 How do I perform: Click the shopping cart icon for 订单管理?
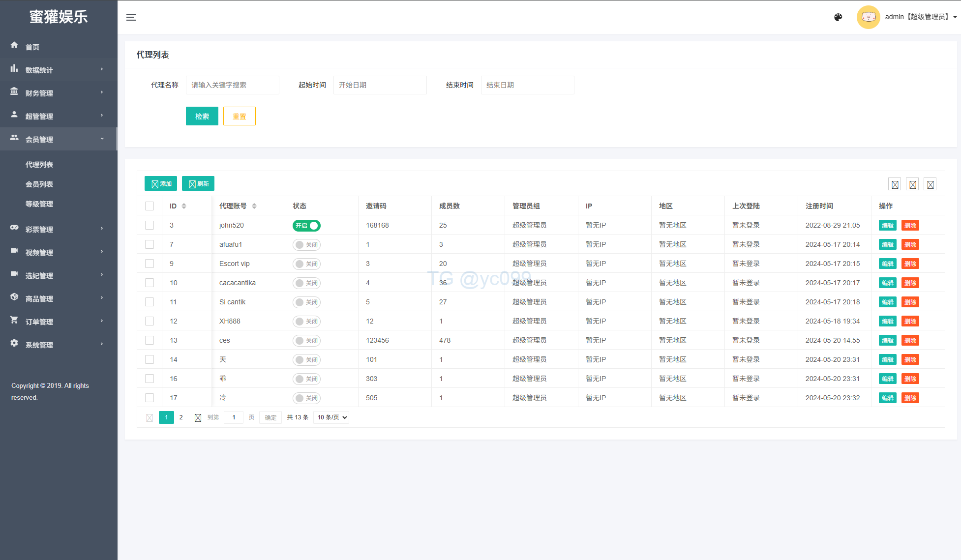point(14,320)
